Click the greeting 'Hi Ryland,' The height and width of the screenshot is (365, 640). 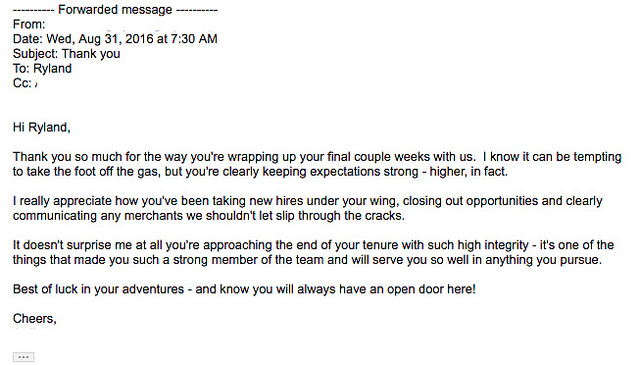coord(42,127)
